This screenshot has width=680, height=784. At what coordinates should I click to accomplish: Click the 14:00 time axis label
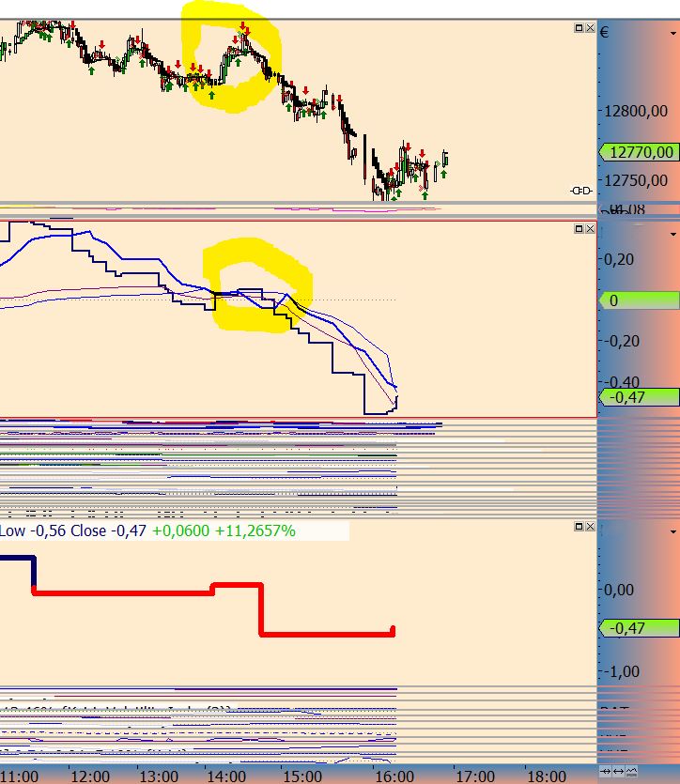[x=226, y=776]
